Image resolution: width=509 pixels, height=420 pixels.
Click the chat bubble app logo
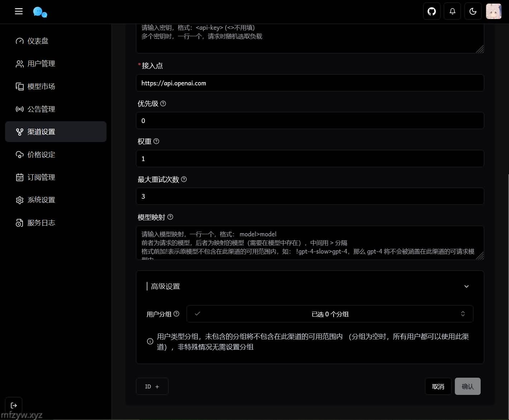pyautogui.click(x=40, y=12)
